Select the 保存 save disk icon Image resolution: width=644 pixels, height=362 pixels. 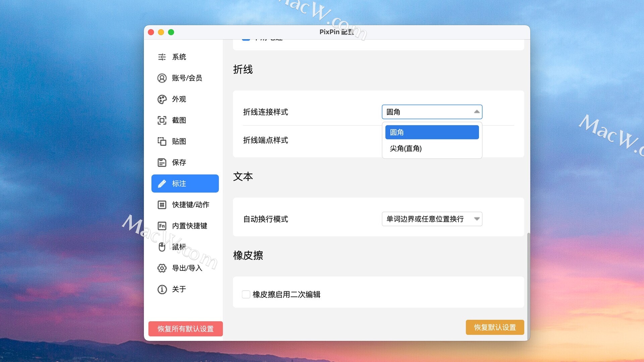click(x=162, y=163)
